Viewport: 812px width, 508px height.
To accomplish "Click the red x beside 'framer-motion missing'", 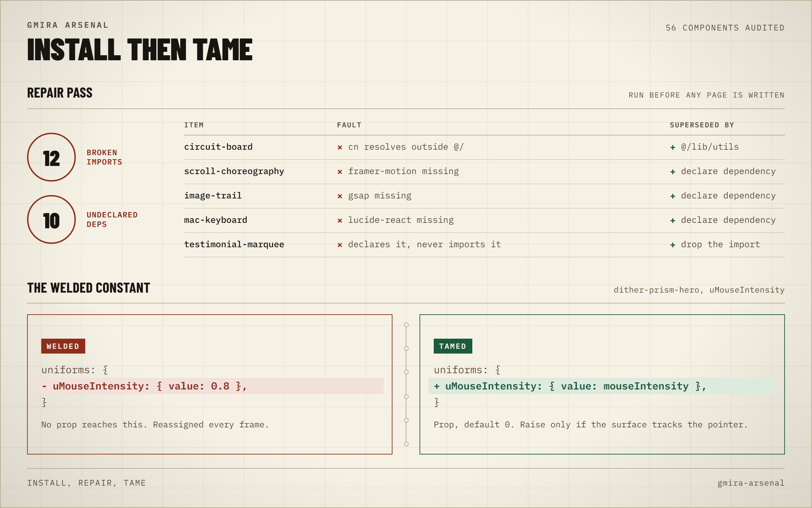I will (x=340, y=172).
